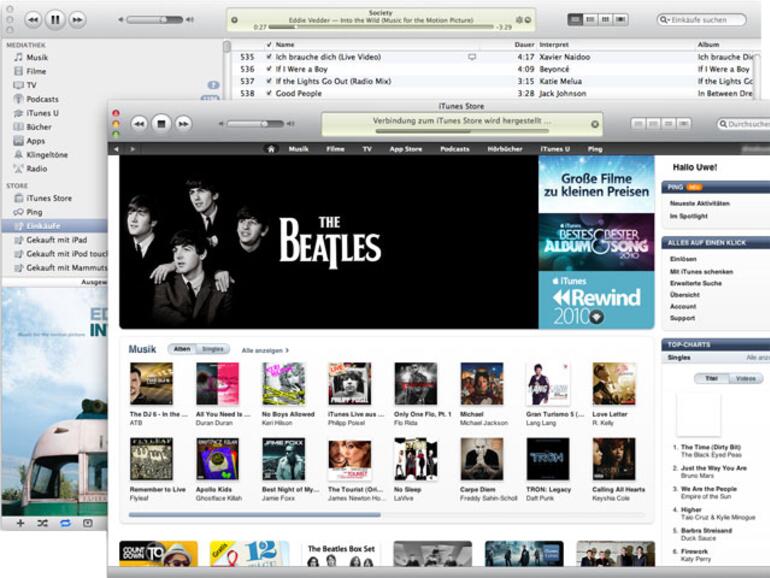Screen dimensions: 770x578
Task: Switch Top-Charts to Videos
Action: click(x=746, y=379)
